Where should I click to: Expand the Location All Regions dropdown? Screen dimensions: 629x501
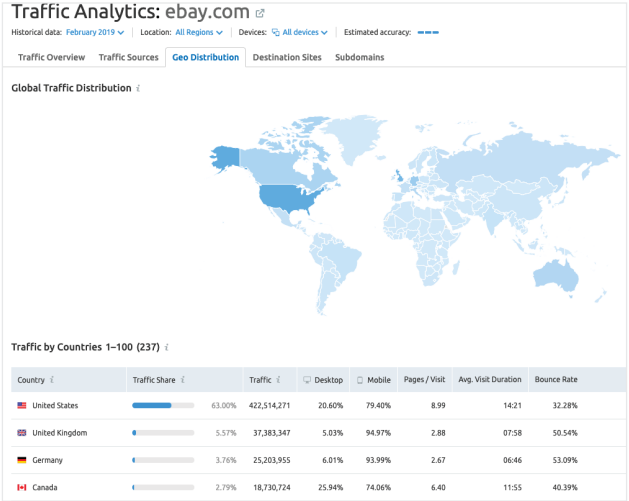[198, 33]
